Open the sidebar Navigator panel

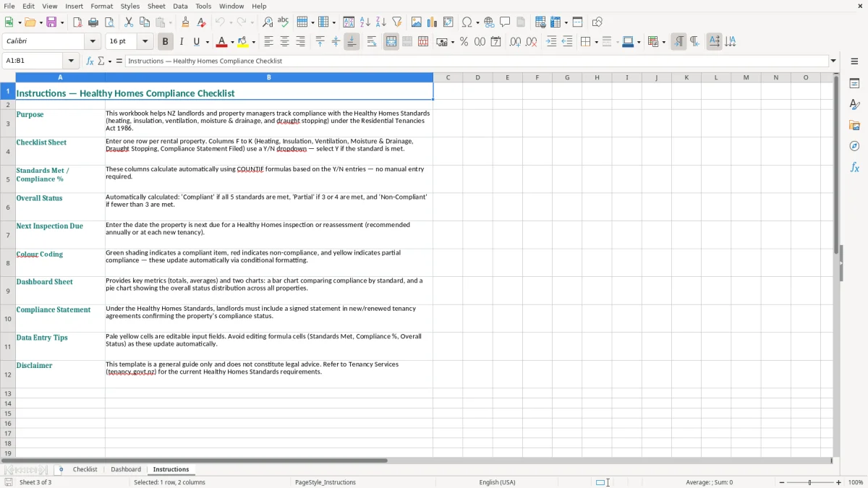click(854, 147)
